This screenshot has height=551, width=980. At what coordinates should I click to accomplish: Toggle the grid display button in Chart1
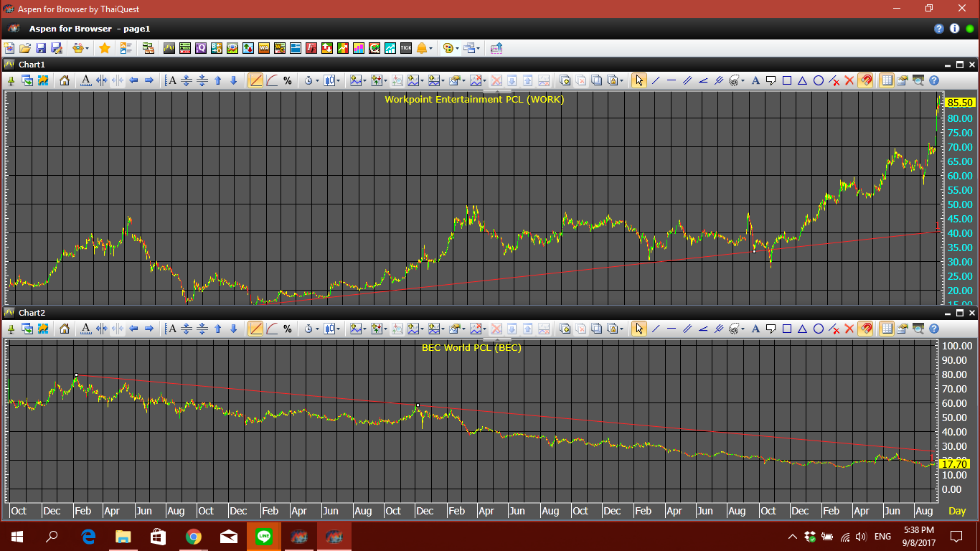tap(887, 80)
